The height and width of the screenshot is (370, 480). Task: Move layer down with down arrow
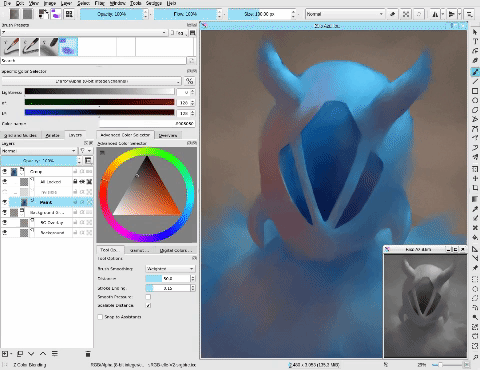point(31,354)
